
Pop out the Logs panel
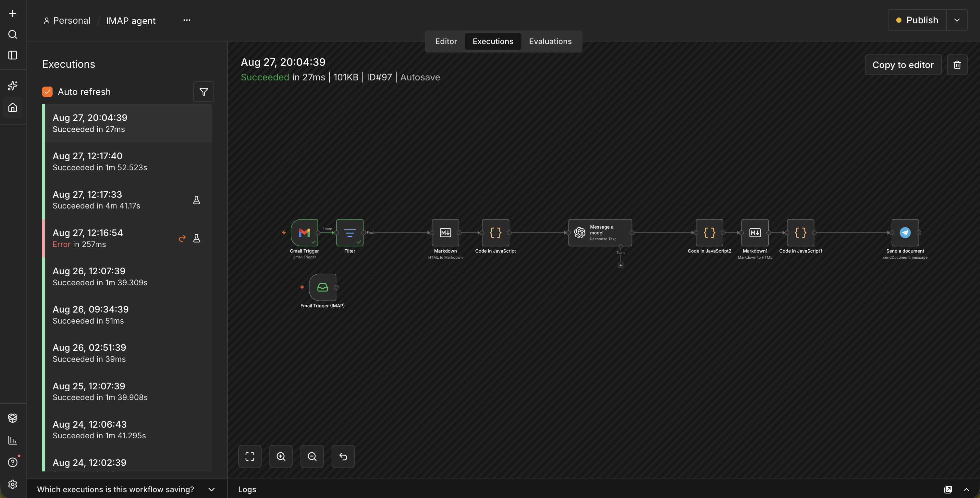[x=948, y=489]
